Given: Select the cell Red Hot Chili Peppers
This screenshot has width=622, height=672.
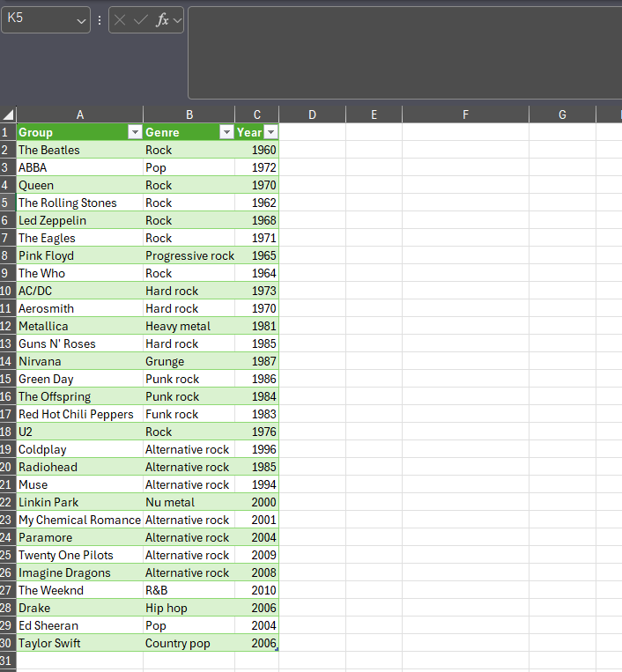Looking at the screenshot, I should click(x=80, y=414).
